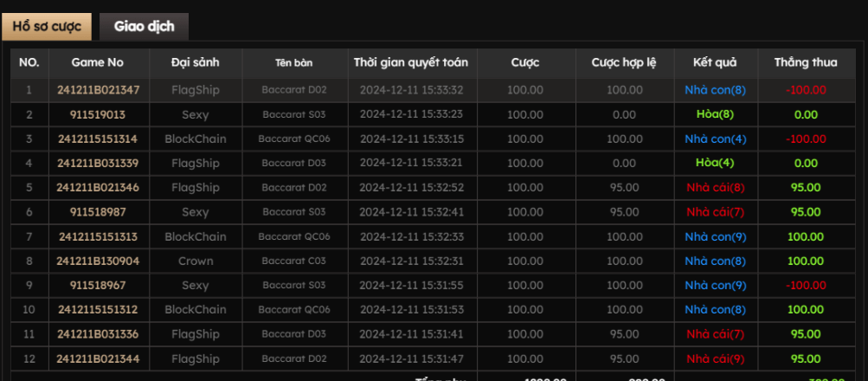Select the Crown hall cell in row 8
The width and height of the screenshot is (868, 381).
tap(196, 261)
